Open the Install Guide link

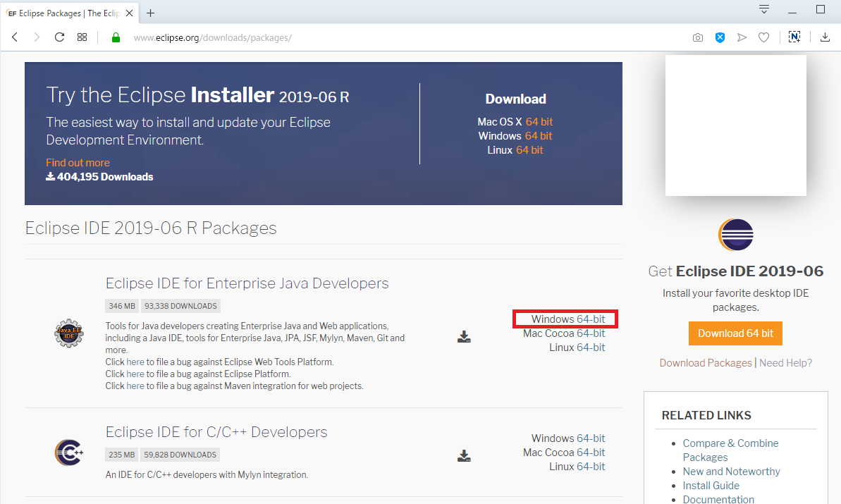(711, 485)
